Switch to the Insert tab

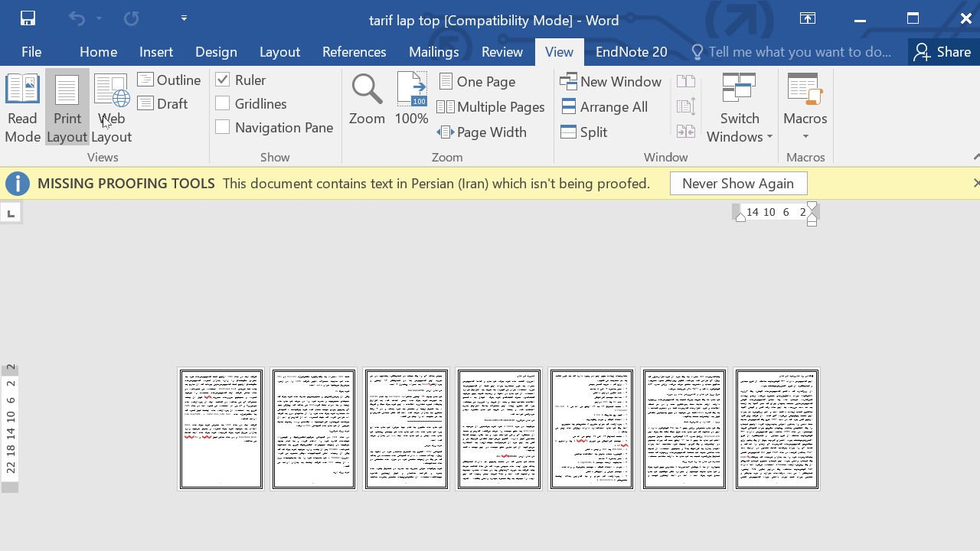coord(156,52)
